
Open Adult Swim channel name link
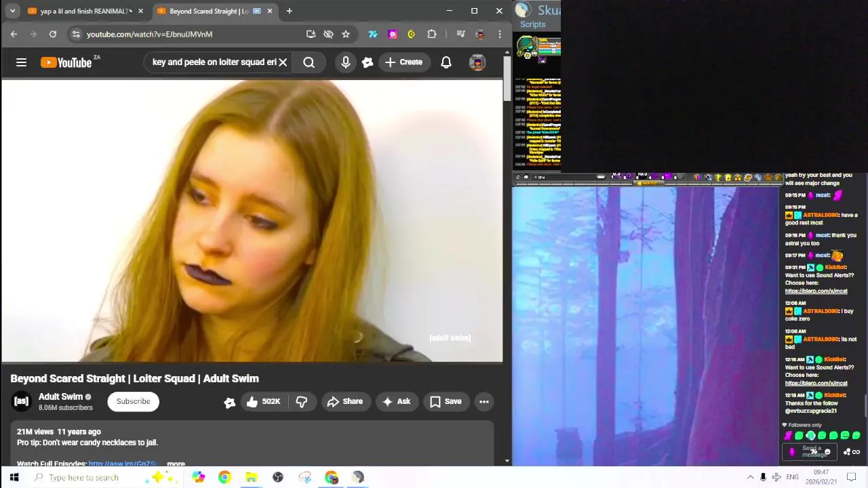[60, 396]
